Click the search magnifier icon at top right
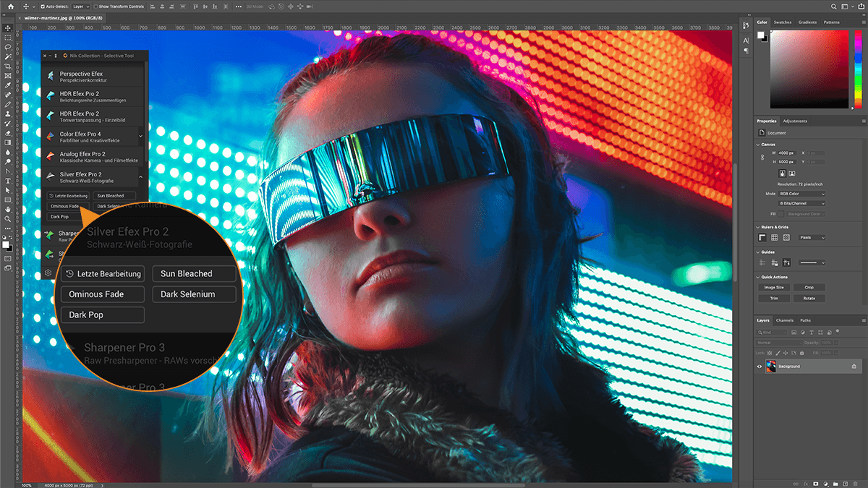 coord(834,7)
